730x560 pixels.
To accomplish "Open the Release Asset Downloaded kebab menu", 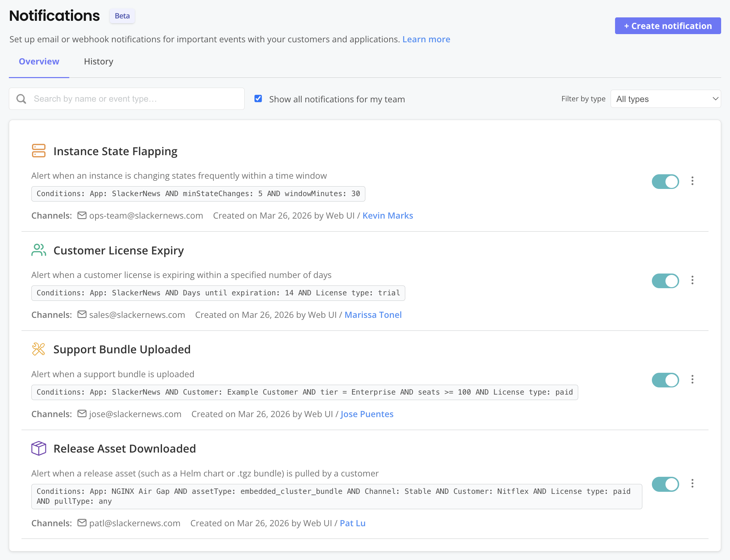I will tap(692, 484).
